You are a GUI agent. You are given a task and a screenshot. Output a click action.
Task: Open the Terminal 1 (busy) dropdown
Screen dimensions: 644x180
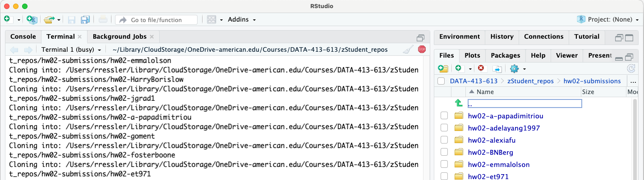point(71,49)
